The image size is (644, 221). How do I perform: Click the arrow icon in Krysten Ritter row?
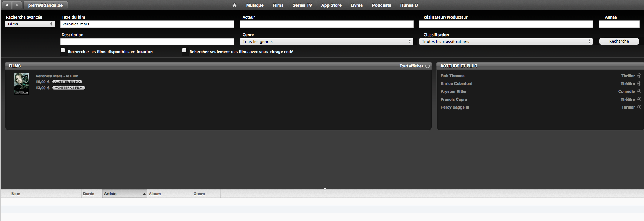click(x=639, y=91)
